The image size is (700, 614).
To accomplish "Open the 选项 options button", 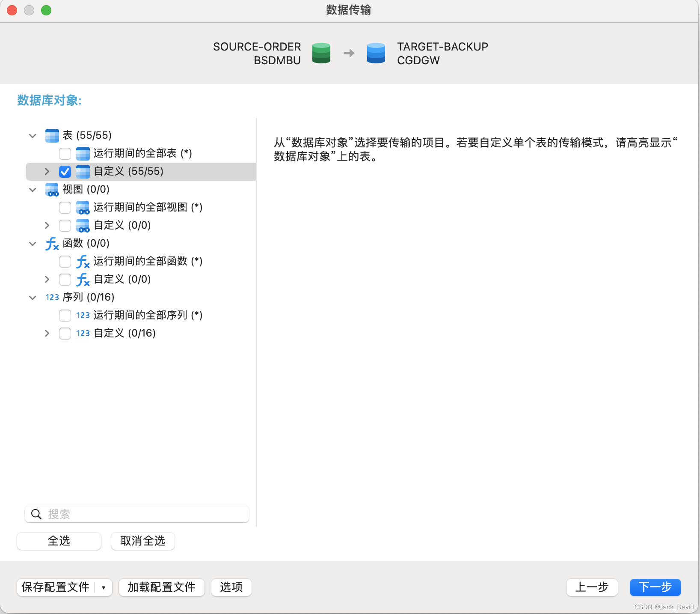I will [231, 587].
